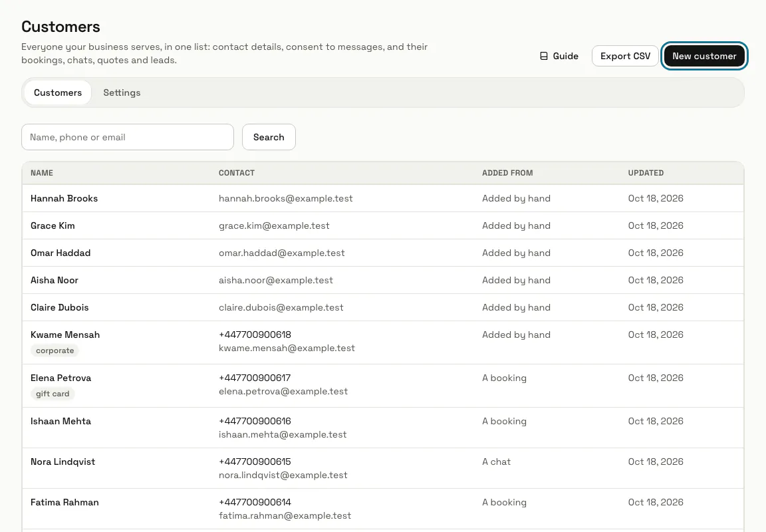Open Grace Kim customer row

(382, 225)
